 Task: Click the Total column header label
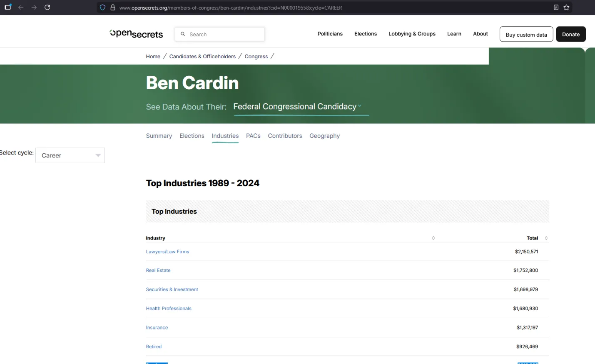(x=532, y=238)
